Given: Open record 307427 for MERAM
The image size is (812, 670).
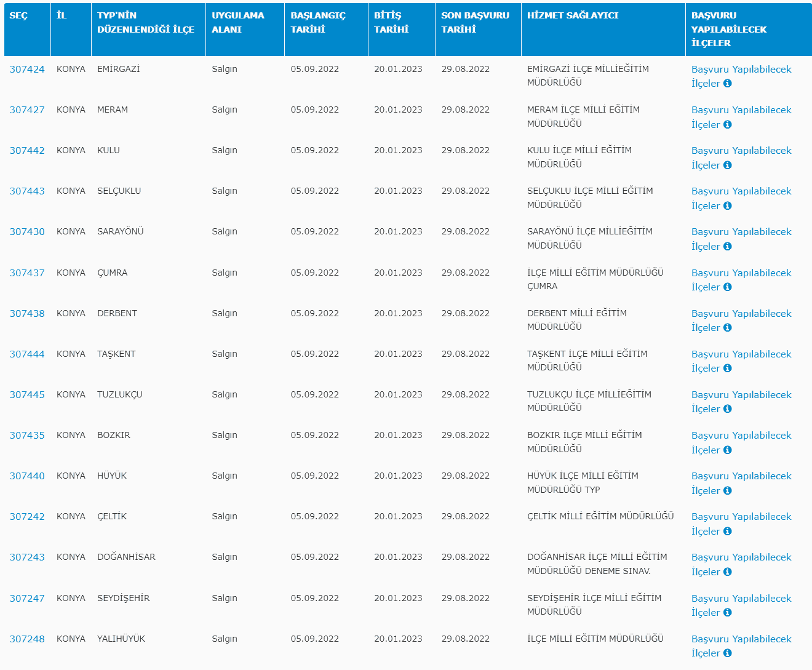Looking at the screenshot, I should (x=27, y=110).
